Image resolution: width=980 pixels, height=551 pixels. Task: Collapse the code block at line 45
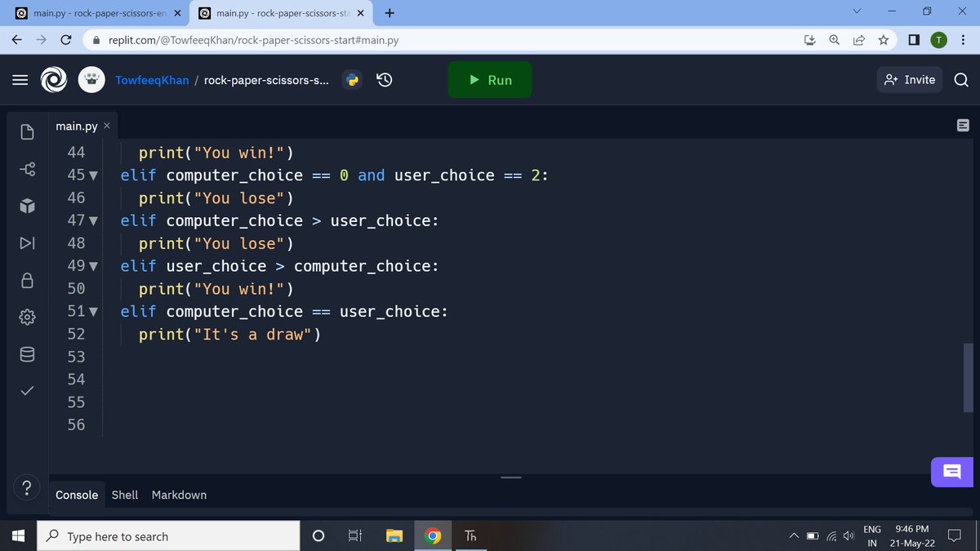pyautogui.click(x=92, y=176)
